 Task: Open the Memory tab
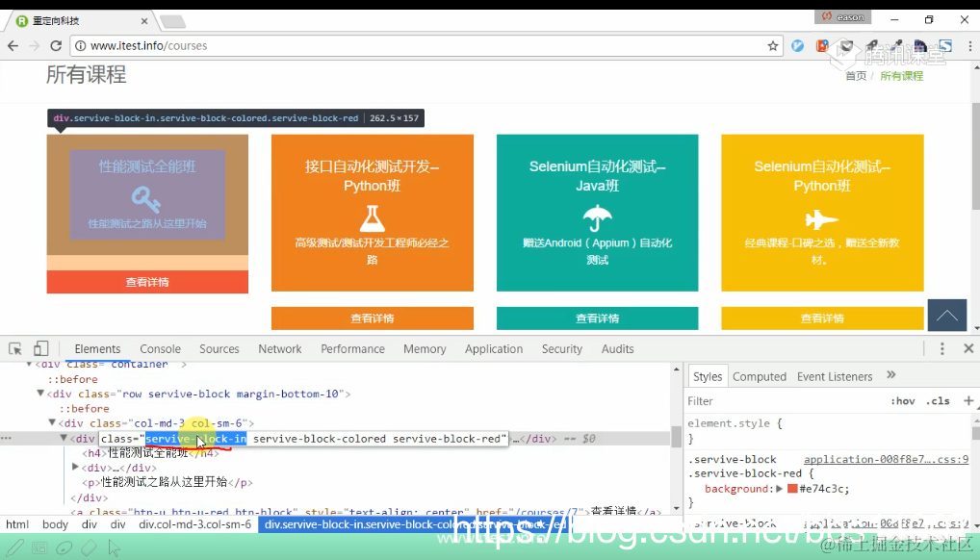tap(425, 348)
